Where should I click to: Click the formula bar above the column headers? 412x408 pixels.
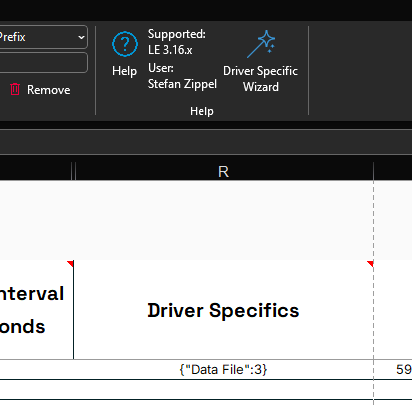(206, 142)
